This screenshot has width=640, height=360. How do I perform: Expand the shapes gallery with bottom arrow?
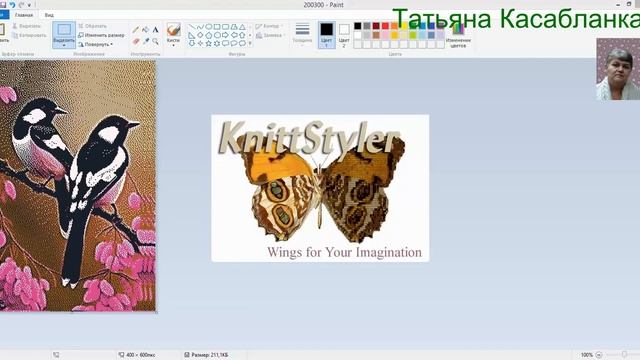pos(250,43)
